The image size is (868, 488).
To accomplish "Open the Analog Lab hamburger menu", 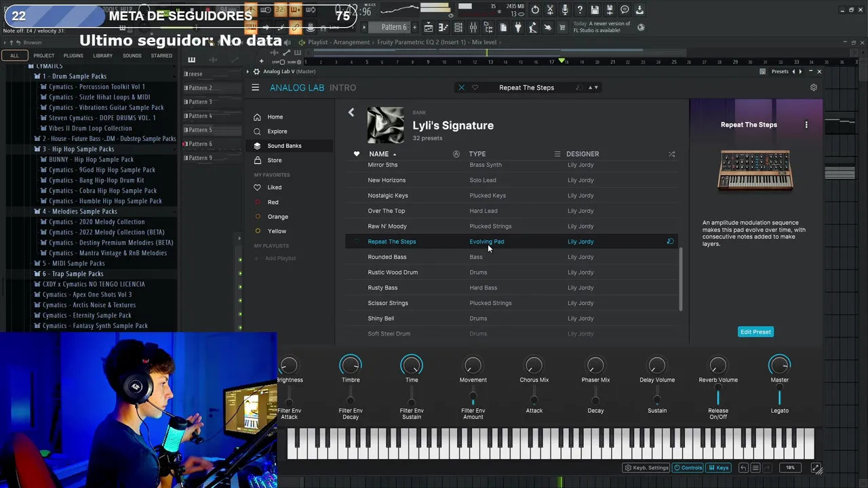I will [255, 87].
